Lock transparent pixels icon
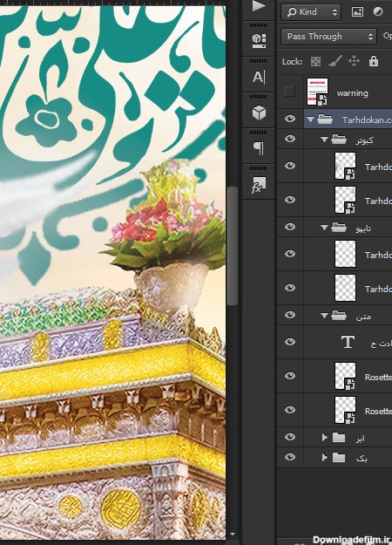This screenshot has width=392, height=545. [315, 62]
